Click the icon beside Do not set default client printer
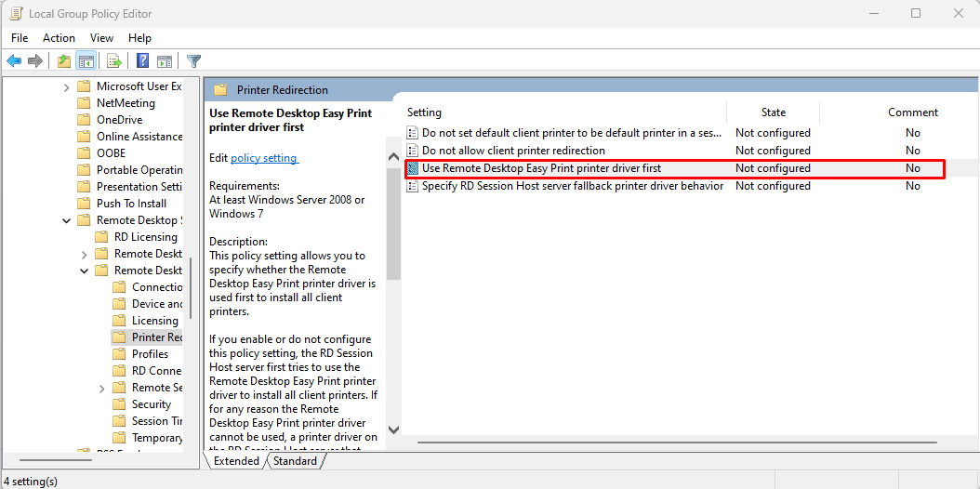Image resolution: width=980 pixels, height=489 pixels. click(x=412, y=132)
